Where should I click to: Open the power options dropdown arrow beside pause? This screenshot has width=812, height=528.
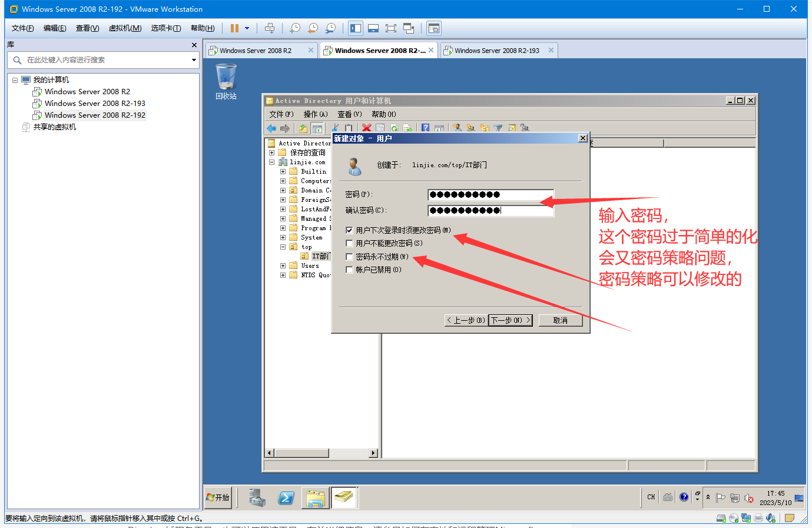[x=247, y=28]
